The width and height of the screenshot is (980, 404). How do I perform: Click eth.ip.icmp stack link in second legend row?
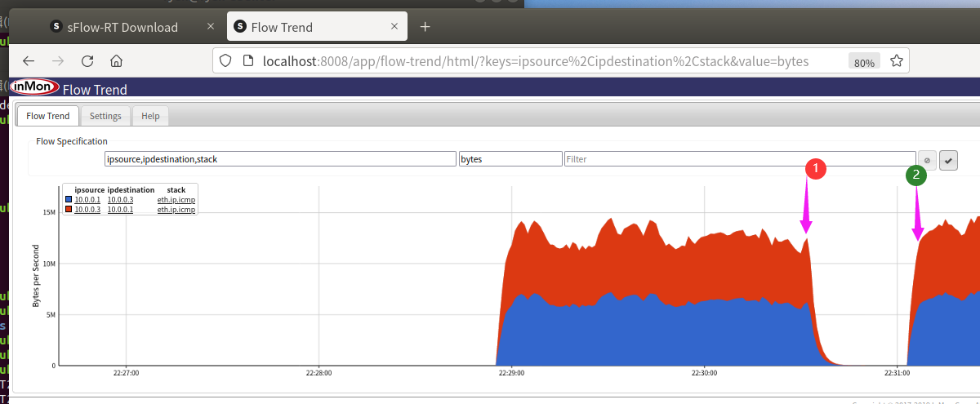[x=176, y=210]
